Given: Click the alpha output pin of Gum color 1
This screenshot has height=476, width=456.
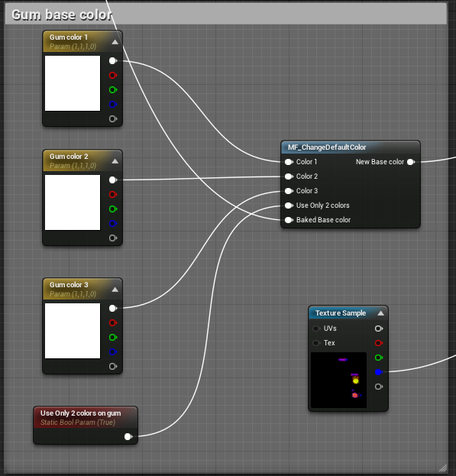Looking at the screenshot, I should pyautogui.click(x=113, y=119).
